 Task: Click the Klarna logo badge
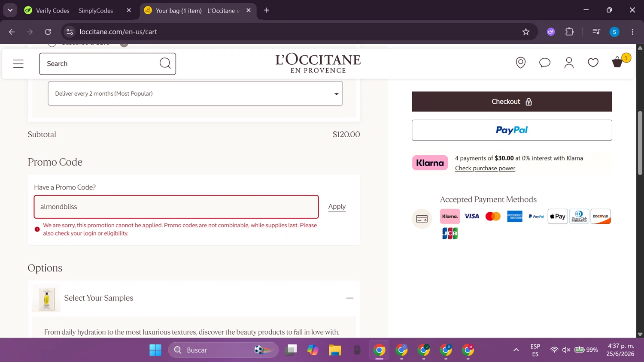pos(430,163)
